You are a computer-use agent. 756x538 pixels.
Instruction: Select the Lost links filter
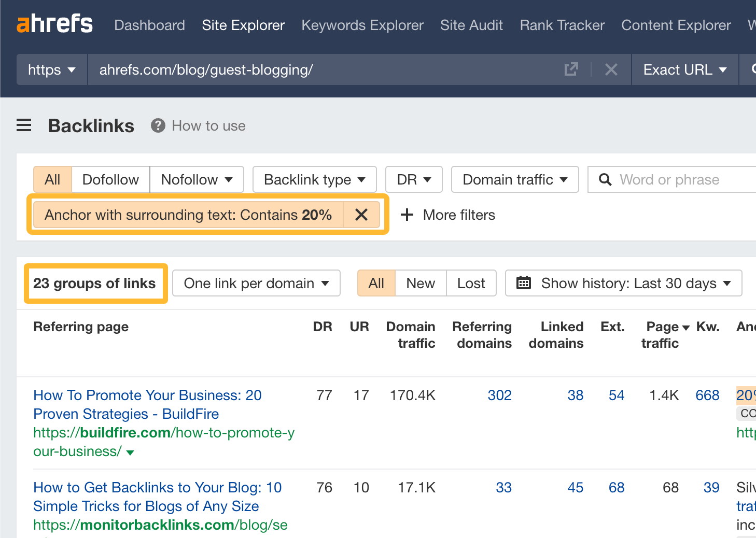(x=470, y=283)
